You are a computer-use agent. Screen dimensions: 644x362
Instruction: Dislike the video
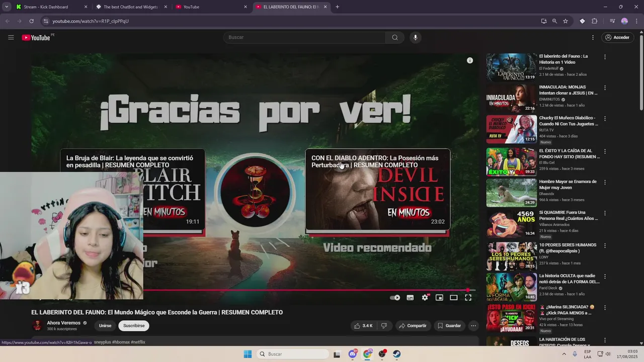pos(384,326)
